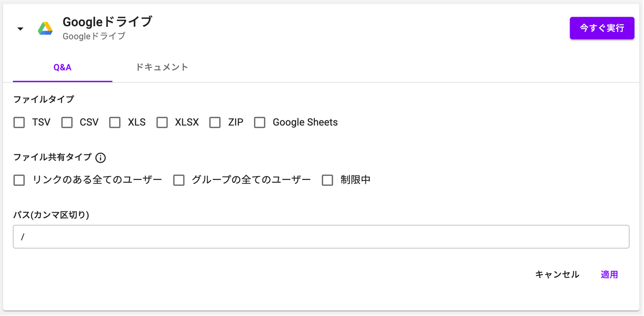The width and height of the screenshot is (644, 316).
Task: Collapse the Googleドライブ section arrow
Action: 20,29
